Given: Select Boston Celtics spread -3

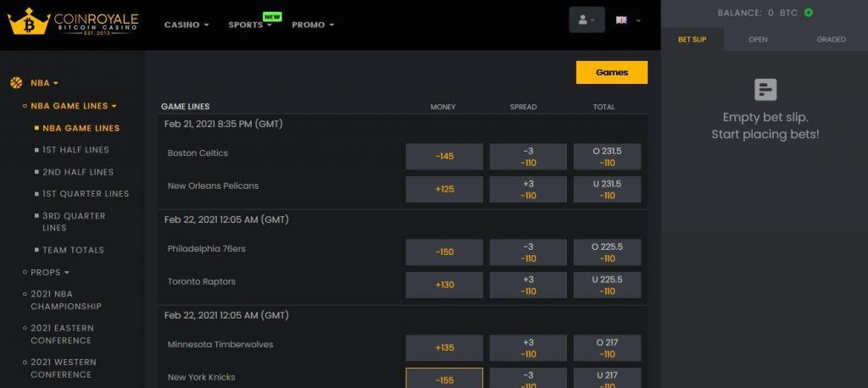Looking at the screenshot, I should click(528, 157).
